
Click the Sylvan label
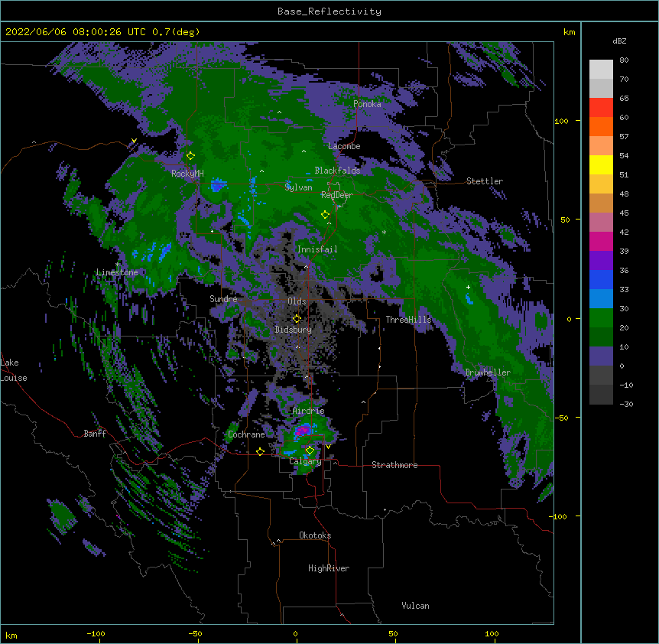tap(298, 187)
